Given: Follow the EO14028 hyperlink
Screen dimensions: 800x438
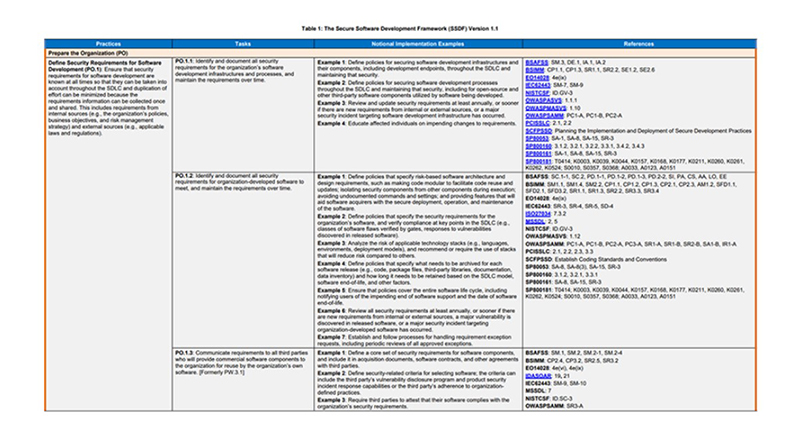Looking at the screenshot, I should pyautogui.click(x=537, y=78).
